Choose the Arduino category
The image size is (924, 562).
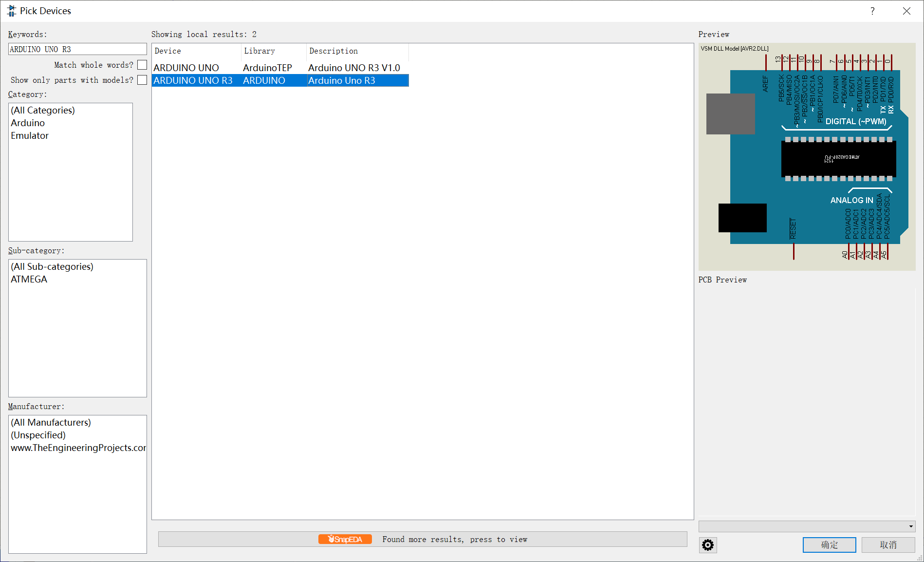[27, 123]
